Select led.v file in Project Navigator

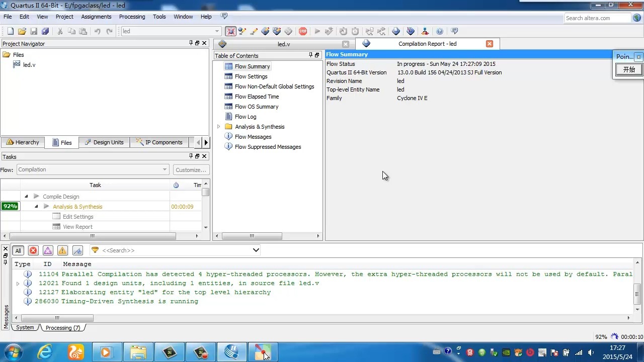(x=29, y=65)
